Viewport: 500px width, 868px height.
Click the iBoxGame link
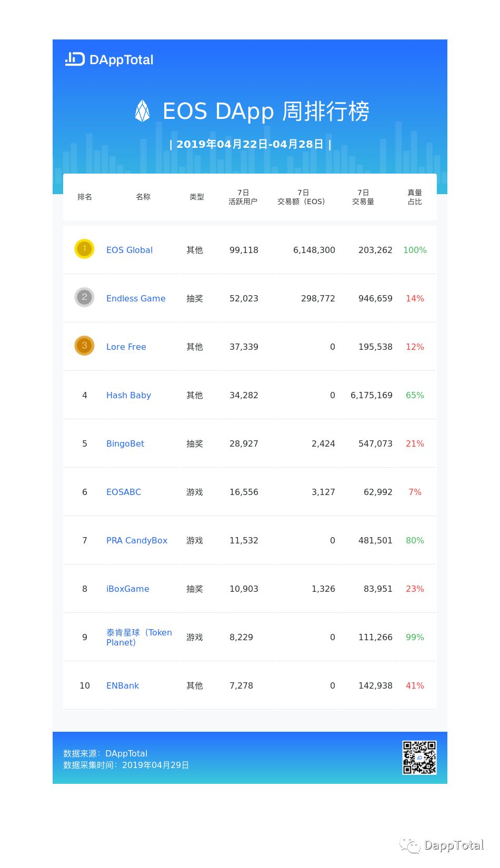(x=128, y=589)
